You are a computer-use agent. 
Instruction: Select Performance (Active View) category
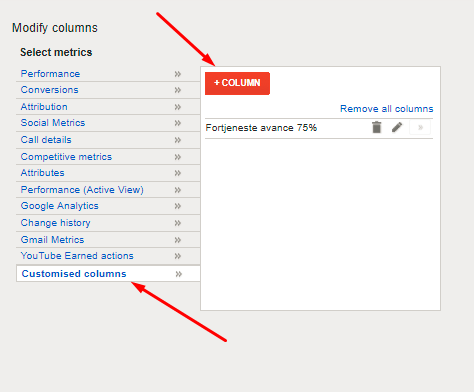[x=82, y=190]
